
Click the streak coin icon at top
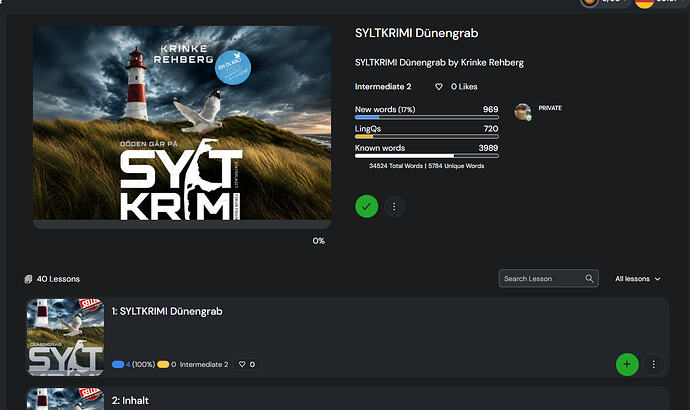tap(590, 2)
